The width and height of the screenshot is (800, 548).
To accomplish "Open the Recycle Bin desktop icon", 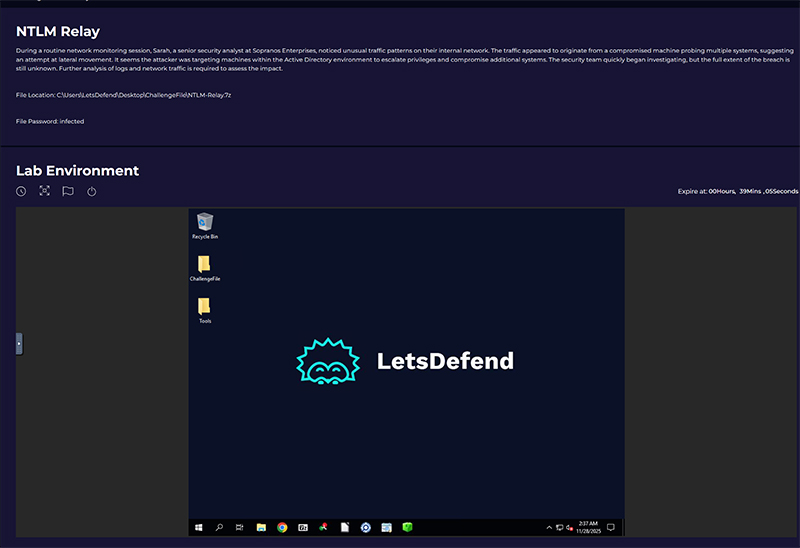I will tap(205, 225).
